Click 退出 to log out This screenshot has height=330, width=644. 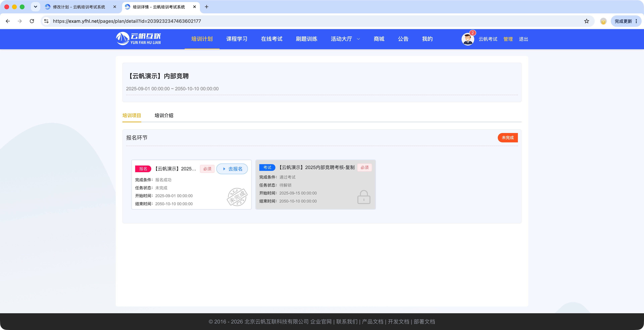click(x=523, y=39)
